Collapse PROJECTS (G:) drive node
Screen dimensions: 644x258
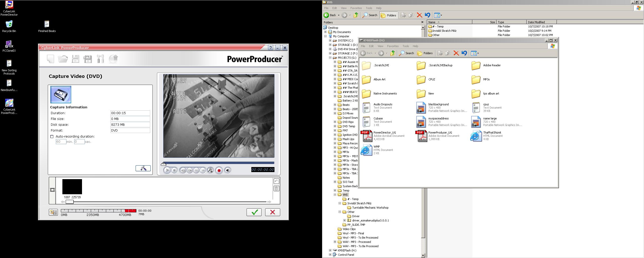tap(330, 58)
